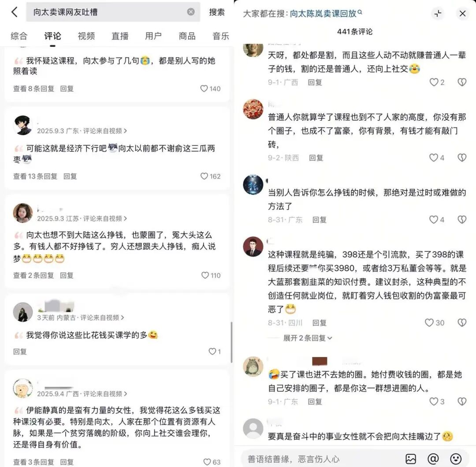The height and width of the screenshot is (467, 476).
Task: Like the 398 course scam comment
Action: pyautogui.click(x=429, y=322)
